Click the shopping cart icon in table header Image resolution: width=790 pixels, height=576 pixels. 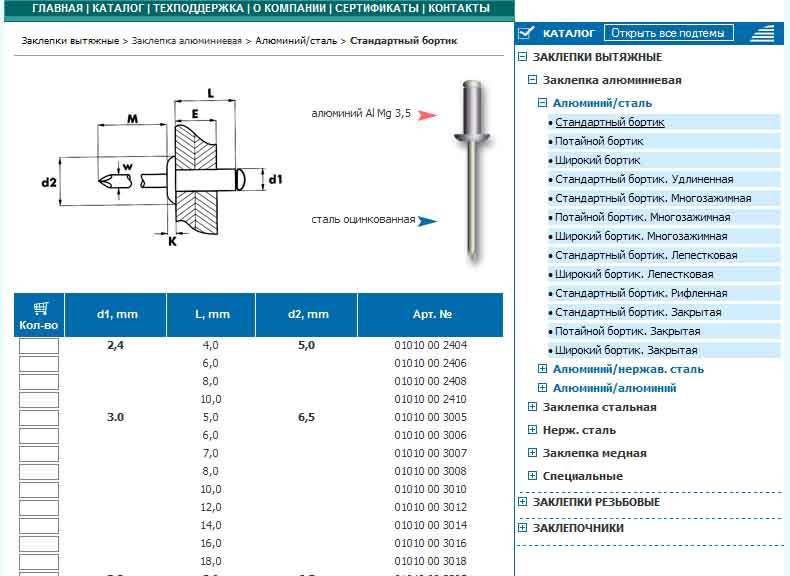pyautogui.click(x=40, y=307)
